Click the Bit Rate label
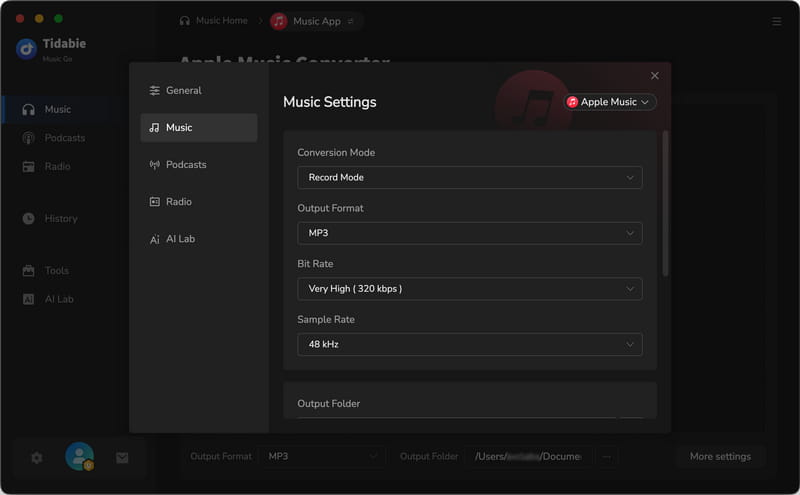 tap(315, 264)
